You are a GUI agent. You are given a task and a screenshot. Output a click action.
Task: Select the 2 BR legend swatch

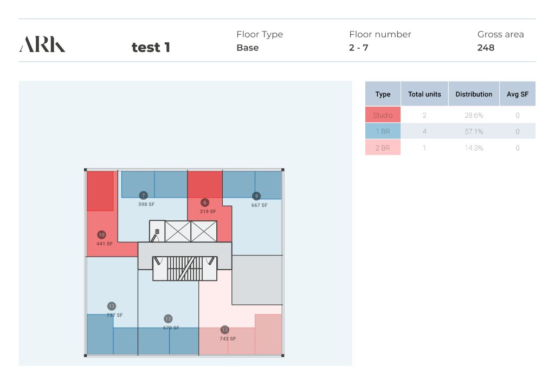pyautogui.click(x=383, y=148)
